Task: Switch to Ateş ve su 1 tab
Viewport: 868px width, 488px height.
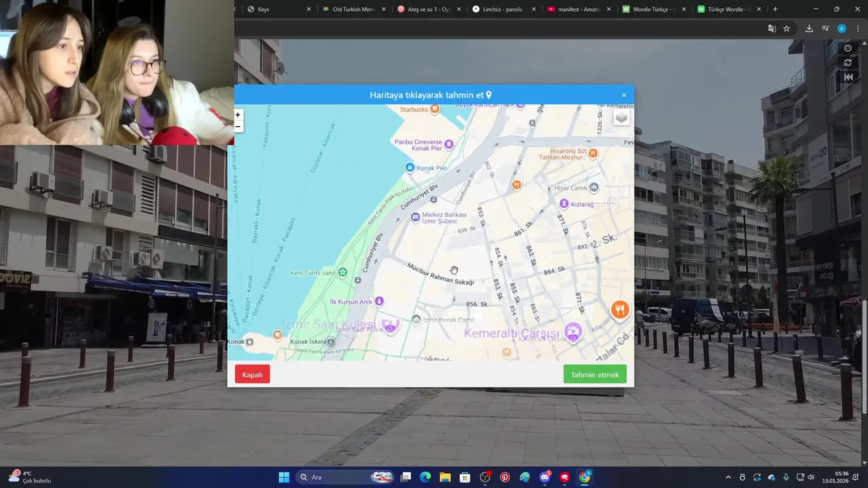Action: tap(429, 9)
